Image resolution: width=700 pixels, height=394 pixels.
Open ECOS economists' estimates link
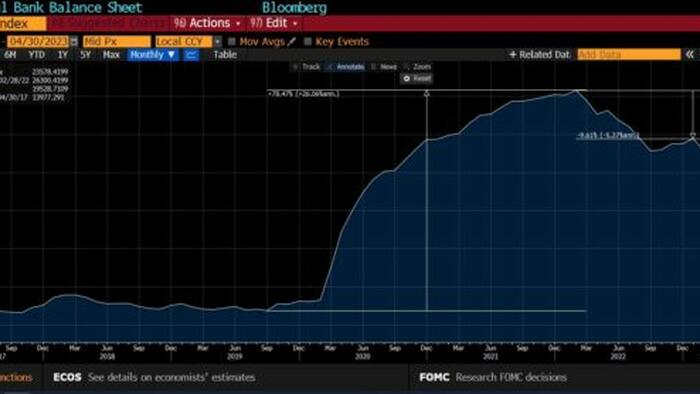coord(154,377)
